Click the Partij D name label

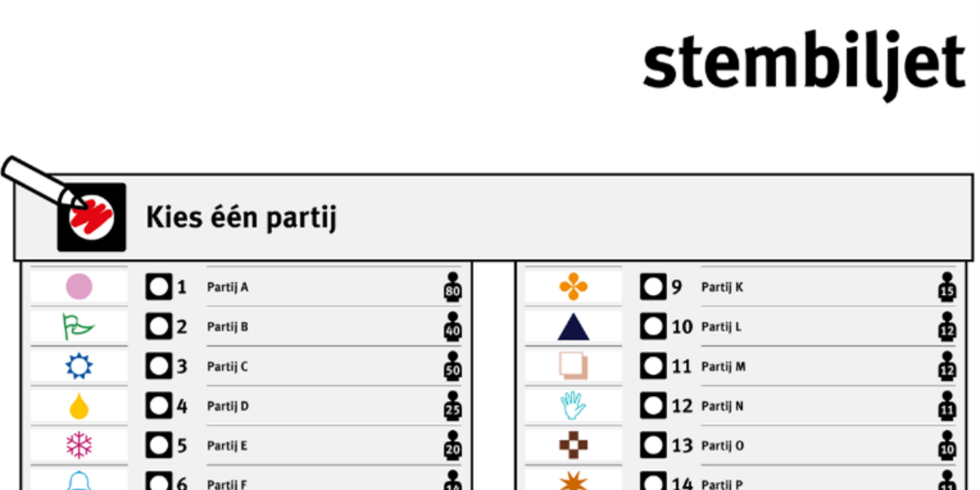click(228, 406)
